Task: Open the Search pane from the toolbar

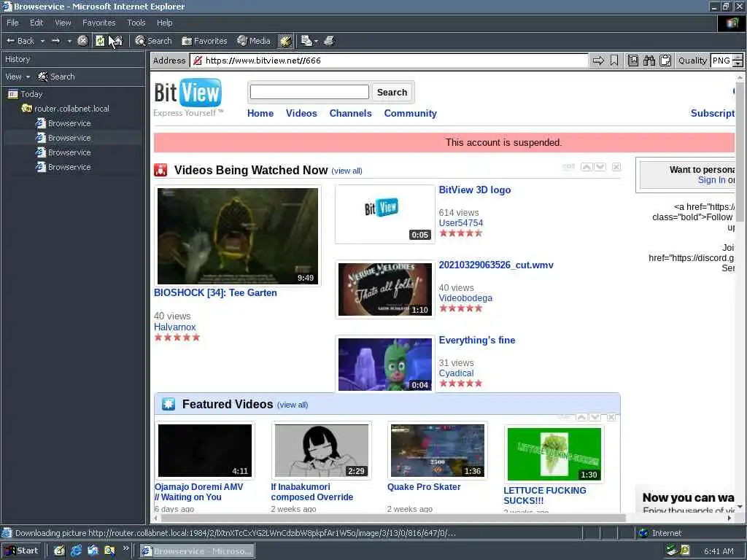Action: point(153,41)
